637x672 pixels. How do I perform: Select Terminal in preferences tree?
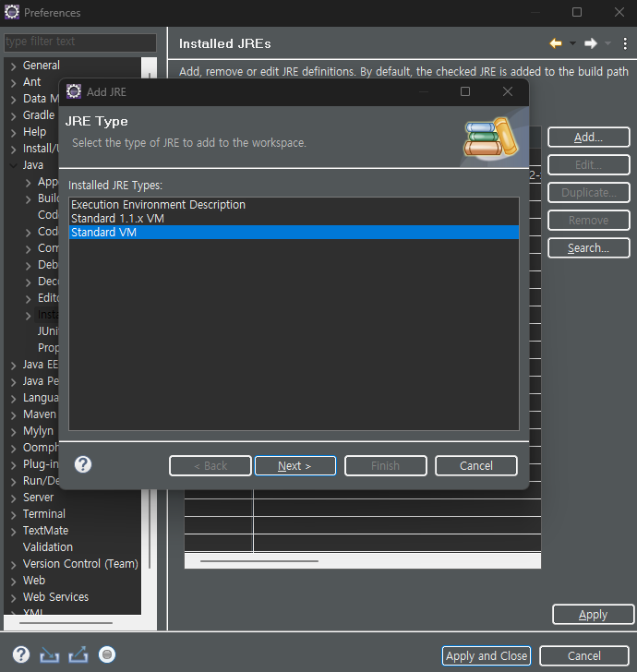point(44,514)
